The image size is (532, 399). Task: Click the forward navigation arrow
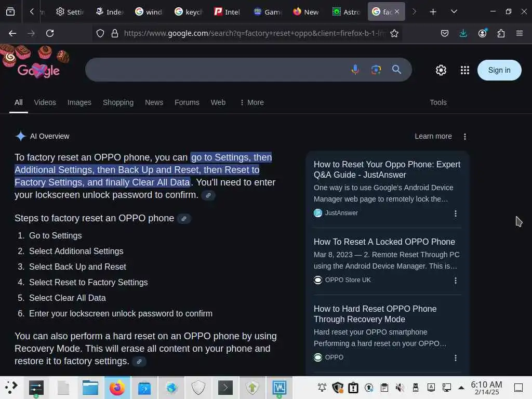pos(31,33)
